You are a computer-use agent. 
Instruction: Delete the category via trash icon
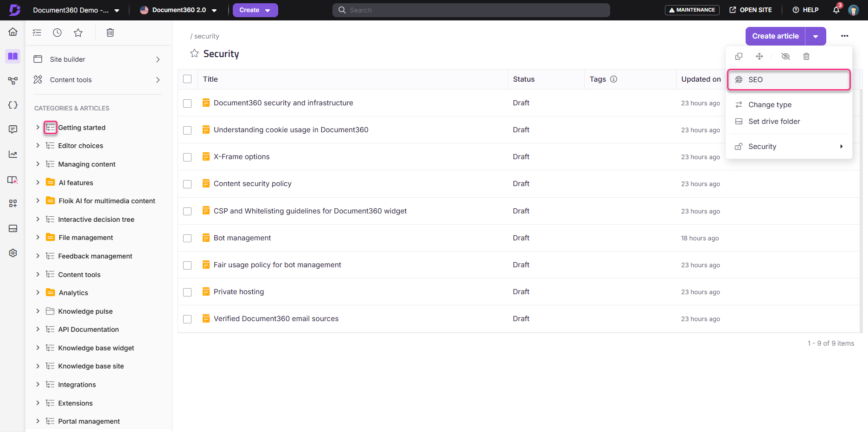[806, 56]
